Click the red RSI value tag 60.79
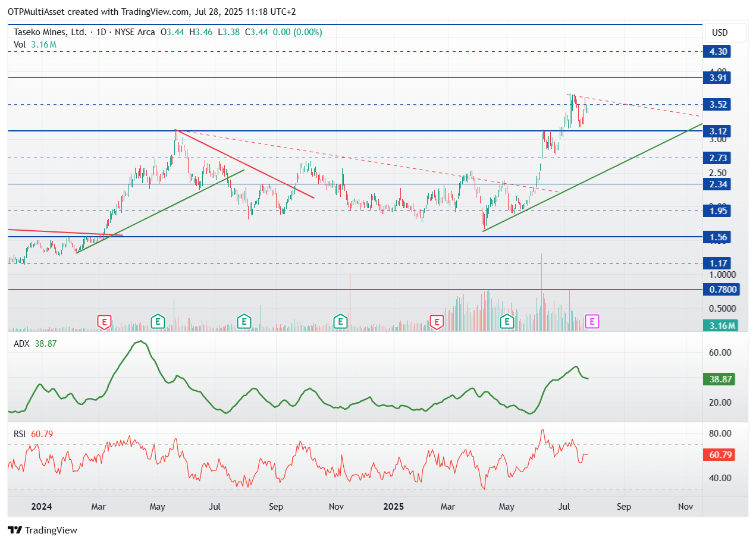The width and height of the screenshot is (756, 543). click(719, 455)
